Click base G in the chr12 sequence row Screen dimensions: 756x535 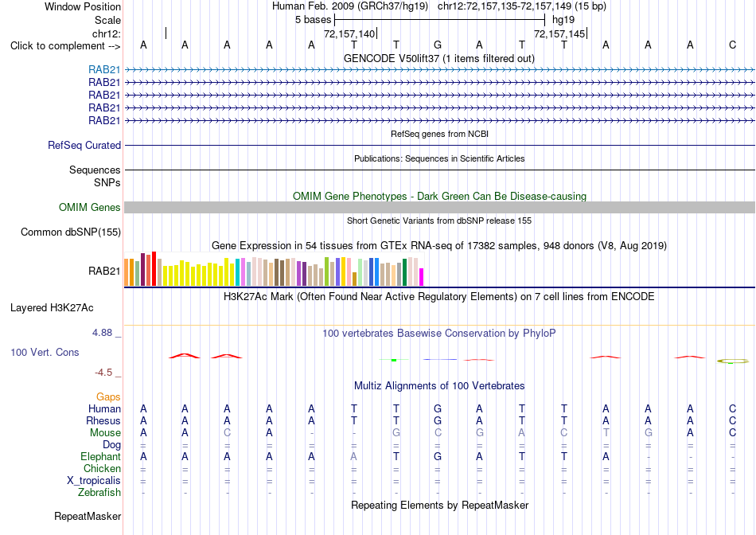click(438, 45)
